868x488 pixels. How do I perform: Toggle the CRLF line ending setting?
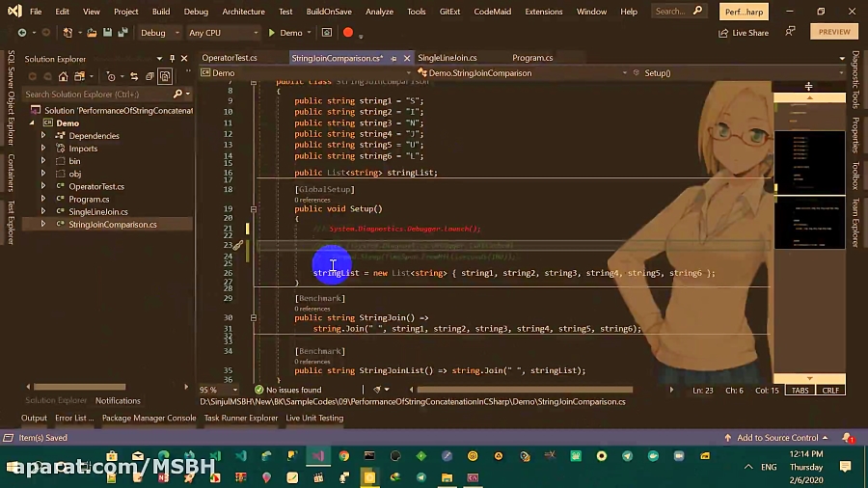click(830, 390)
